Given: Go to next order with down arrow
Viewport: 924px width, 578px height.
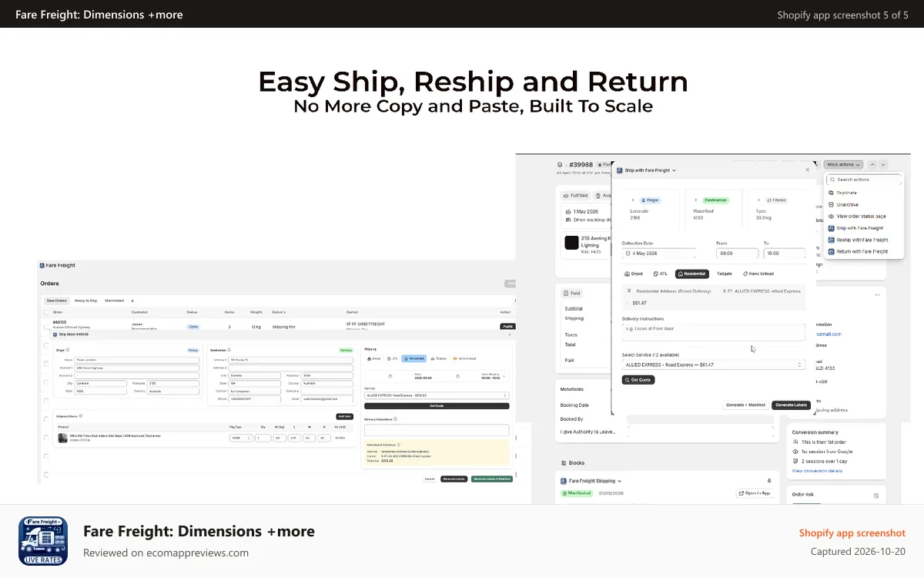Looking at the screenshot, I should point(883,164).
